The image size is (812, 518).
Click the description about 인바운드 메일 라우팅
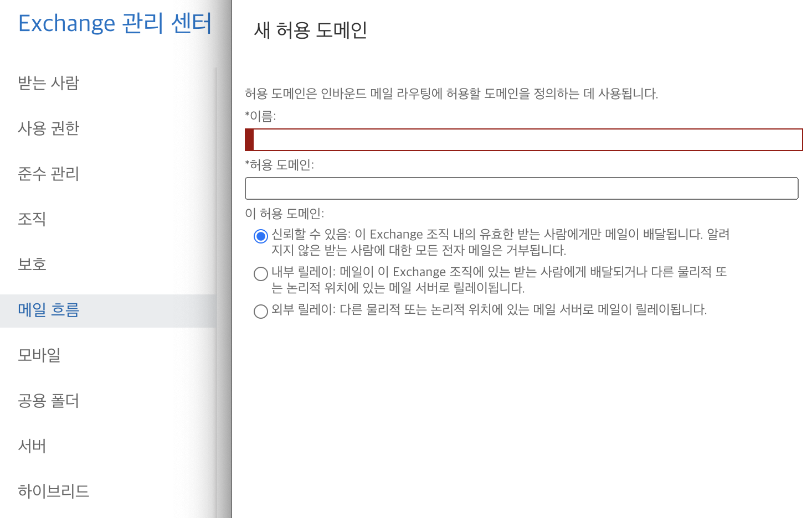(451, 94)
